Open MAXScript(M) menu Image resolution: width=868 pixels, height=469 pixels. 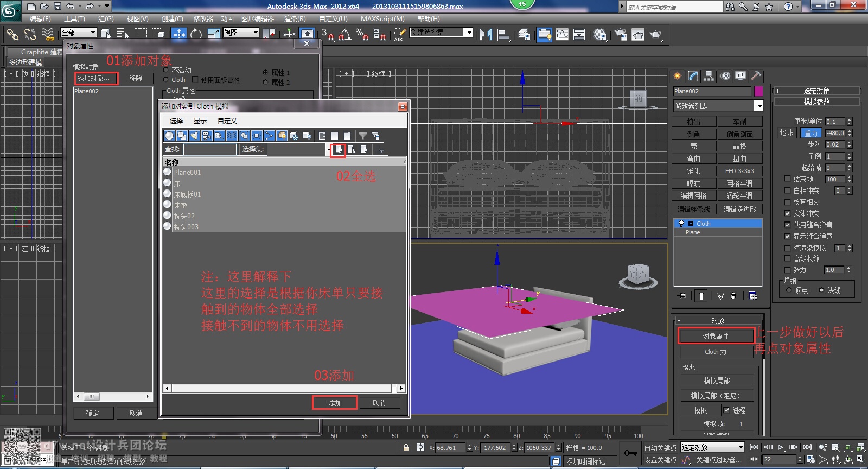382,18
